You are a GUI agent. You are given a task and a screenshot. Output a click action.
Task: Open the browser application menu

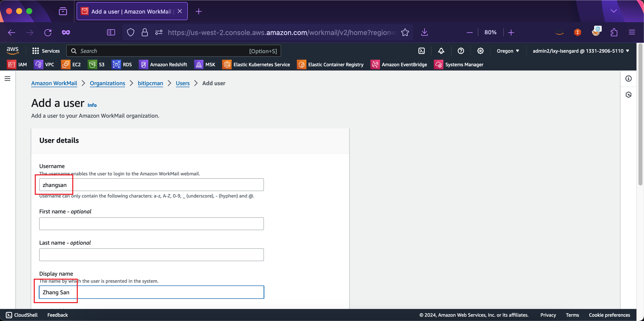[x=632, y=33]
